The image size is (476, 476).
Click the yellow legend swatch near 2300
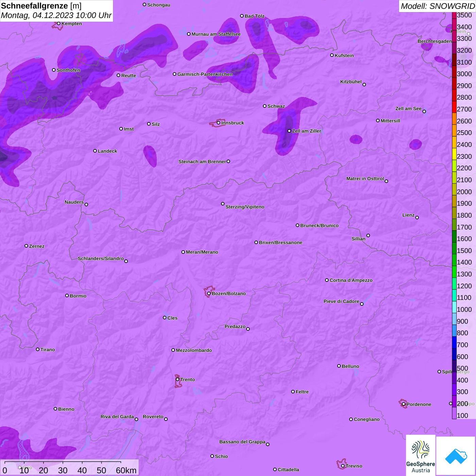(454, 154)
